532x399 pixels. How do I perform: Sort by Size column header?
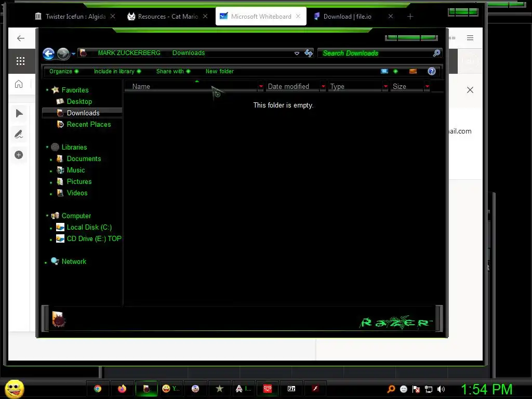click(407, 87)
